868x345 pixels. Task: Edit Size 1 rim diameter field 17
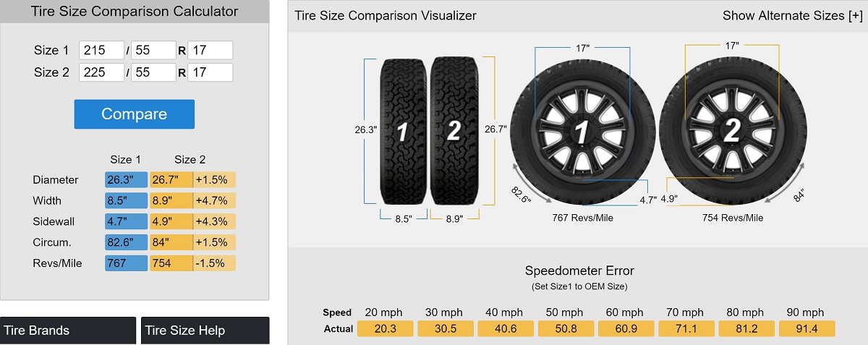pyautogui.click(x=210, y=50)
